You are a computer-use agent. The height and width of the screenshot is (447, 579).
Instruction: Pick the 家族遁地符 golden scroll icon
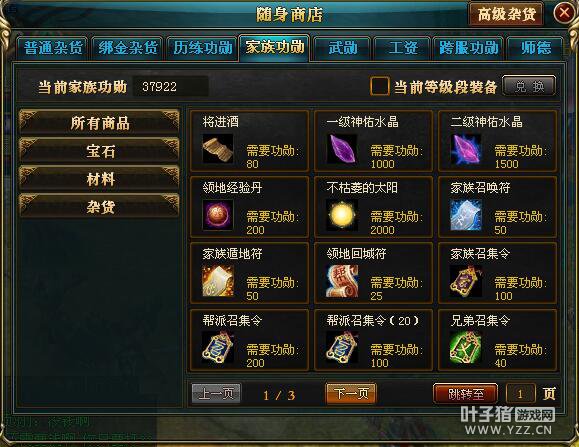point(218,281)
